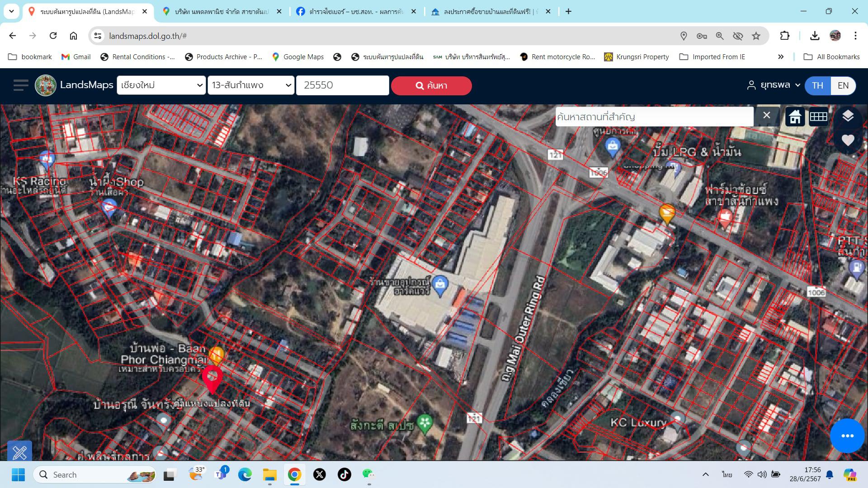Screen dimensions: 868x488
Task: Click the third-party cookies eye icon in address bar
Action: (x=738, y=36)
